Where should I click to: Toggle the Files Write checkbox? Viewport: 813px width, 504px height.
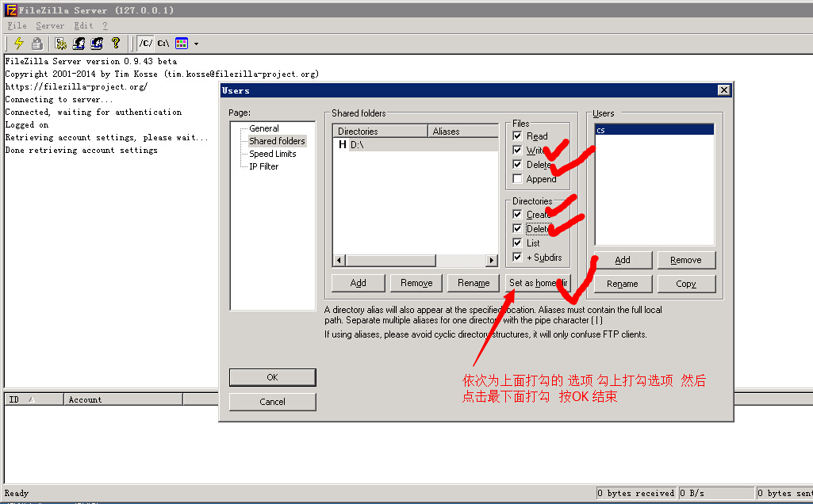tap(517, 151)
